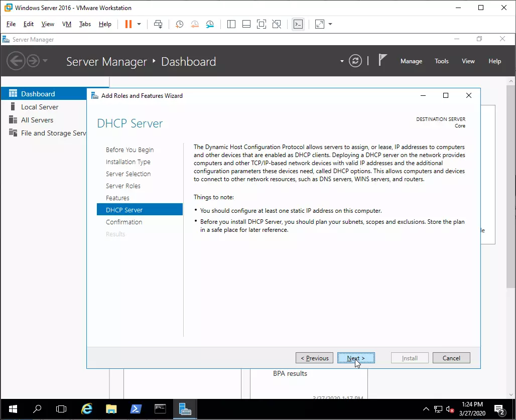Open the VMware Edit menu
The width and height of the screenshot is (516, 420).
[29, 24]
